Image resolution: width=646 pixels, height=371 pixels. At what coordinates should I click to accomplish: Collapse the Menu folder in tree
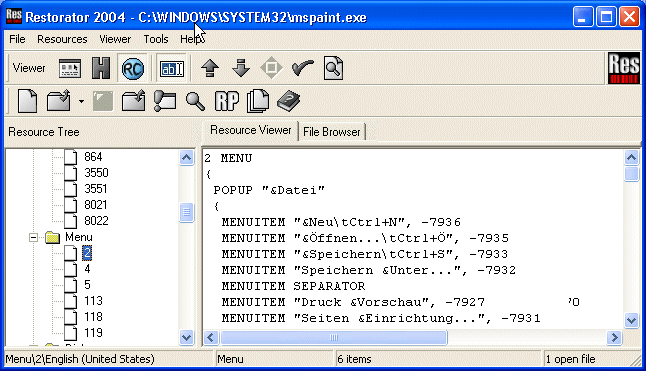point(33,237)
